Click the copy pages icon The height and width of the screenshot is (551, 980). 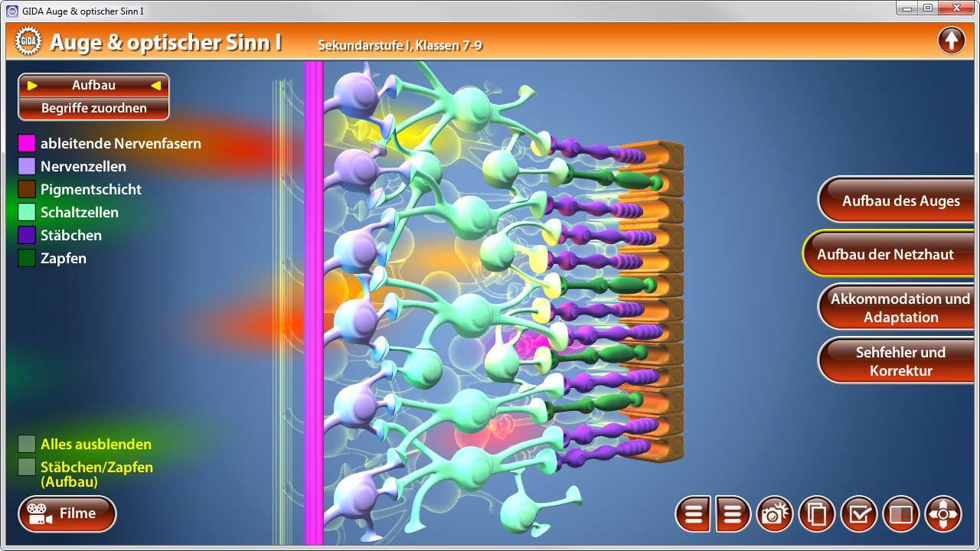[x=816, y=514]
